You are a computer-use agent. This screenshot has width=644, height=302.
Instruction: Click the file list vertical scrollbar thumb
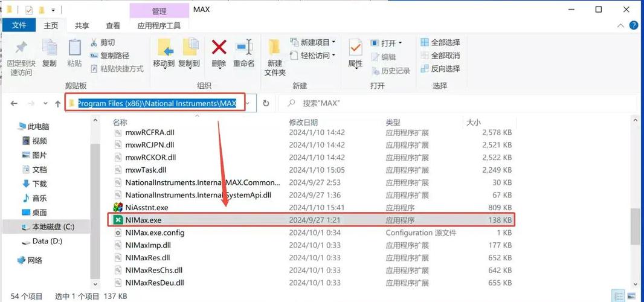(x=636, y=227)
